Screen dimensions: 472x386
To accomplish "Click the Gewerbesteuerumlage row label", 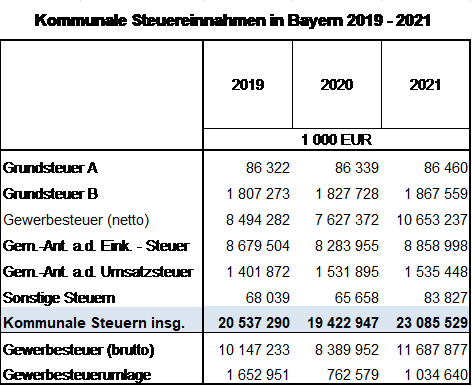I will click(x=77, y=375).
